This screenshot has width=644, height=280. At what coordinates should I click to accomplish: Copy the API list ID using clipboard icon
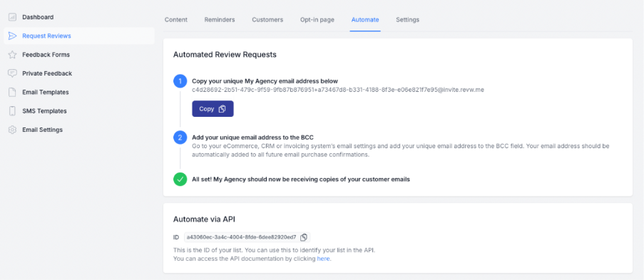(304, 237)
